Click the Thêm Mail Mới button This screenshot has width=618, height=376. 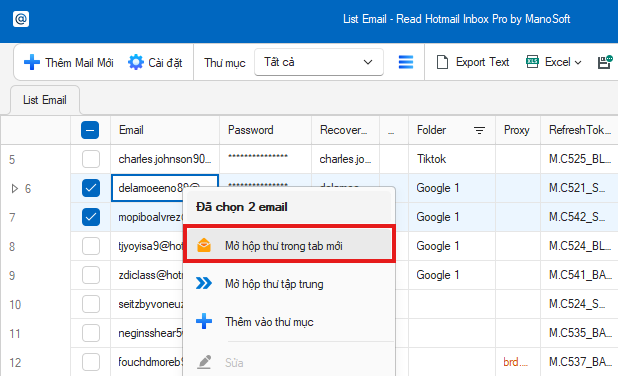click(x=69, y=62)
